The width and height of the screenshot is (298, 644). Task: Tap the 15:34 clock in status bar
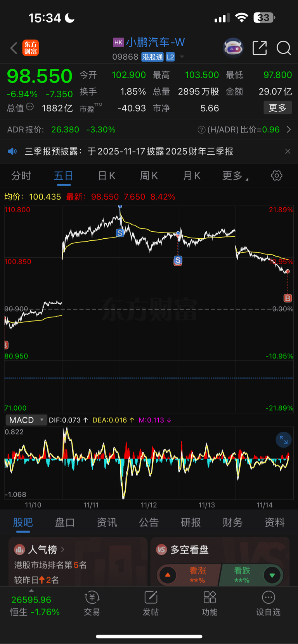coord(45,18)
